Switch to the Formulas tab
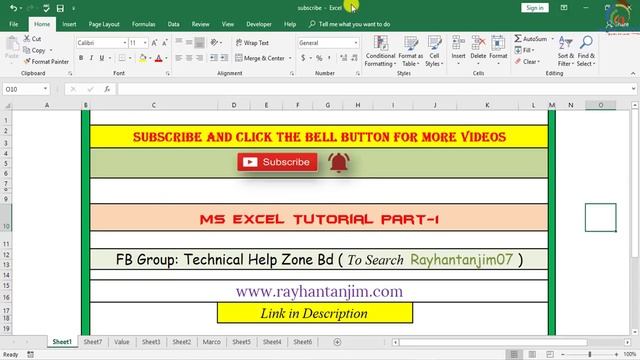The height and width of the screenshot is (360, 640). click(143, 24)
